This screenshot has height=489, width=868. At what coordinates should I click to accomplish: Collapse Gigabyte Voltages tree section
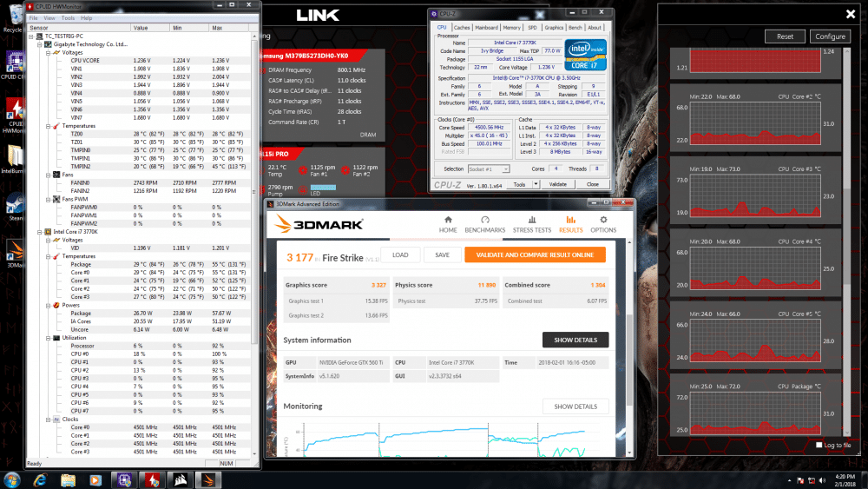(48, 53)
